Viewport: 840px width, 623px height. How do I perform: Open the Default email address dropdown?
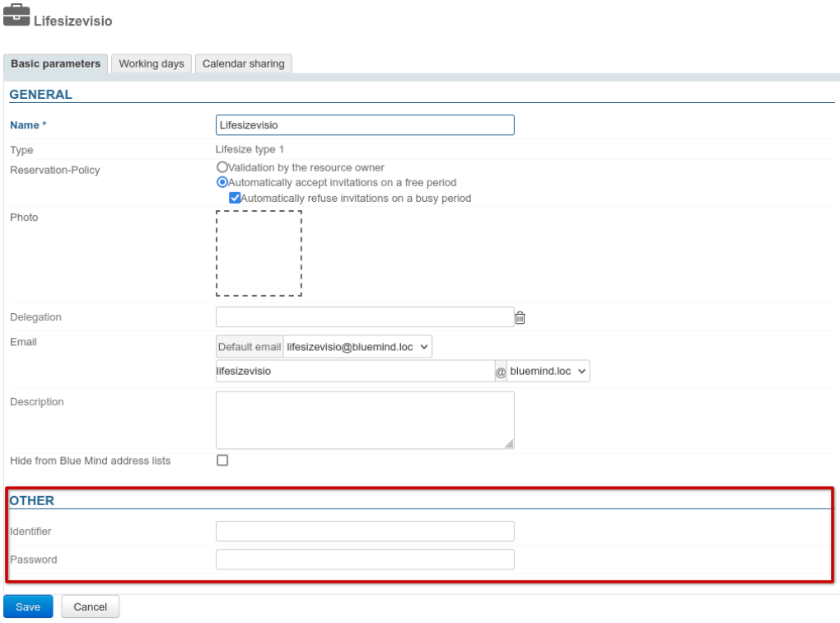tap(357, 347)
